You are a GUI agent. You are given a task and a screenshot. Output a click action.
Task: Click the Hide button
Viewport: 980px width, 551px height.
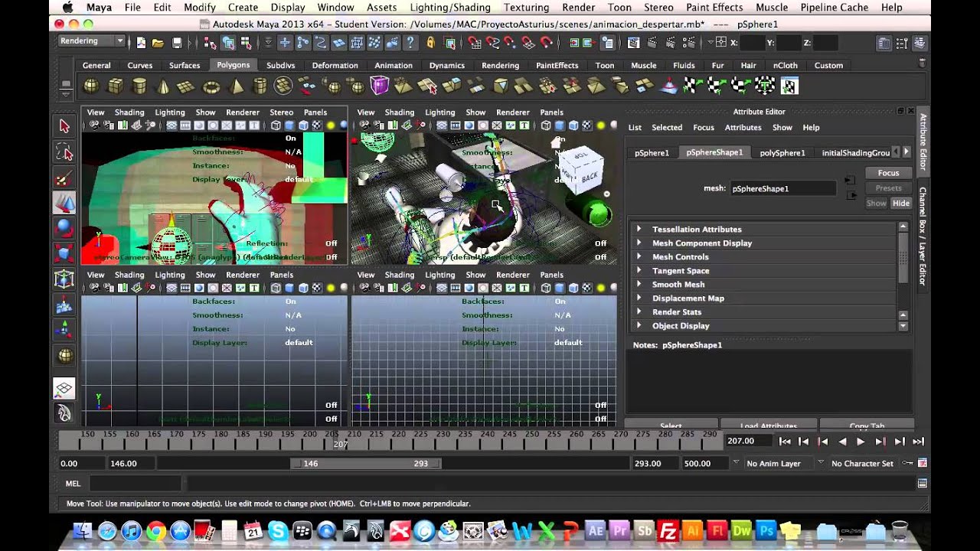(901, 203)
